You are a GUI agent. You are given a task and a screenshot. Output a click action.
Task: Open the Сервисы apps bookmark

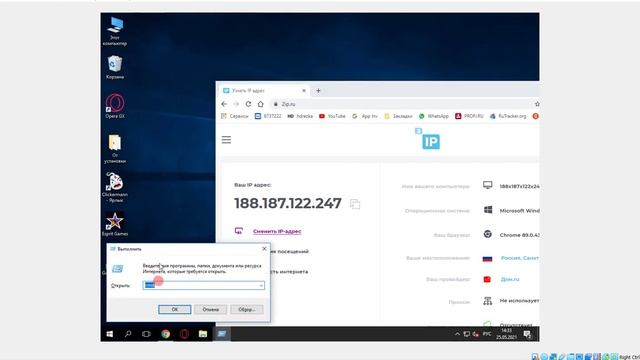coord(234,116)
